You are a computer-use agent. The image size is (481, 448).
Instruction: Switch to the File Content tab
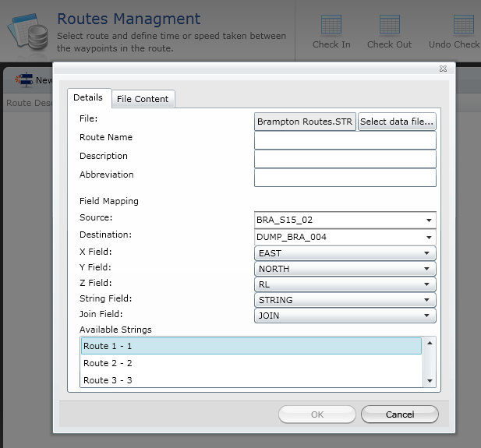pyautogui.click(x=142, y=99)
